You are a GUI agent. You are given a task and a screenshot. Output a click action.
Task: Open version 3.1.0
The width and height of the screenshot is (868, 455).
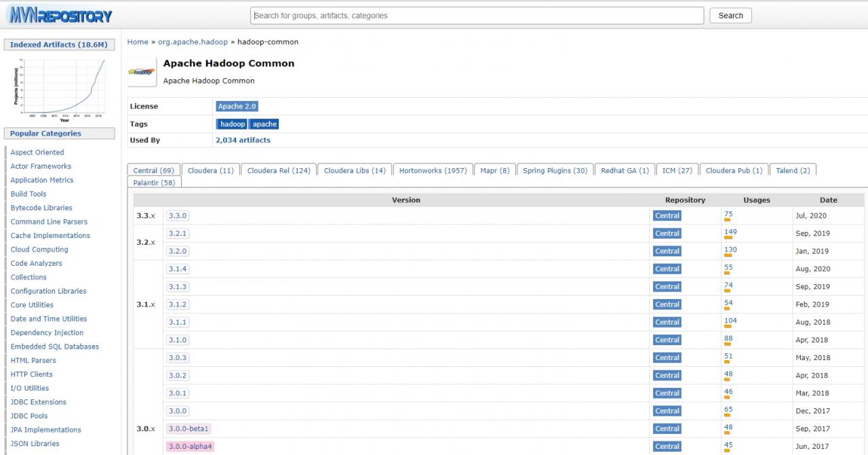click(x=177, y=340)
